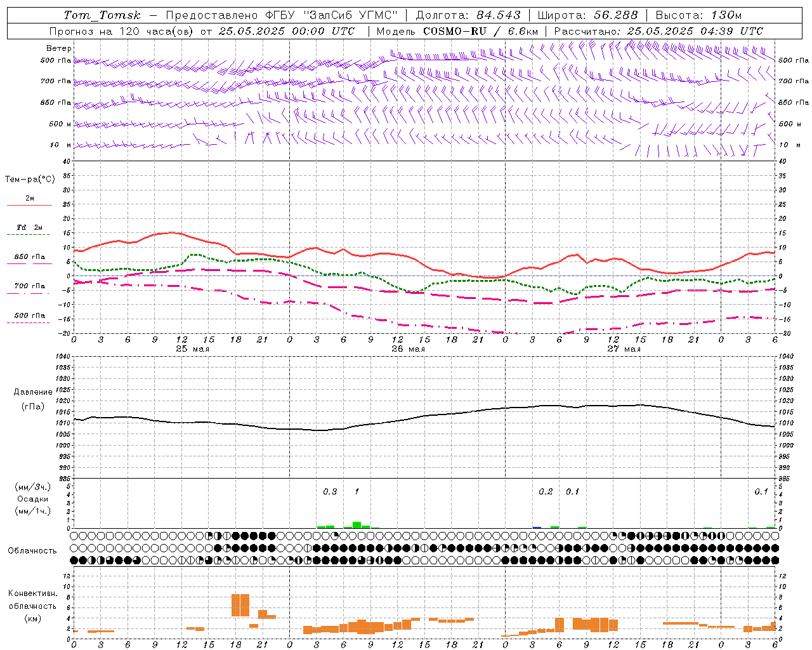Click the Тем-ра(°C) axis title

(30, 179)
